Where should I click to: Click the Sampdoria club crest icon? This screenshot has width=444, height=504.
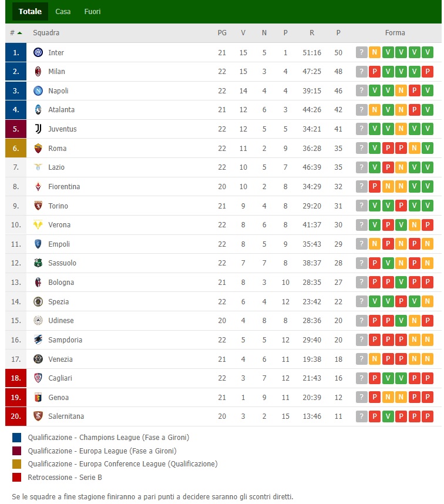tap(38, 340)
